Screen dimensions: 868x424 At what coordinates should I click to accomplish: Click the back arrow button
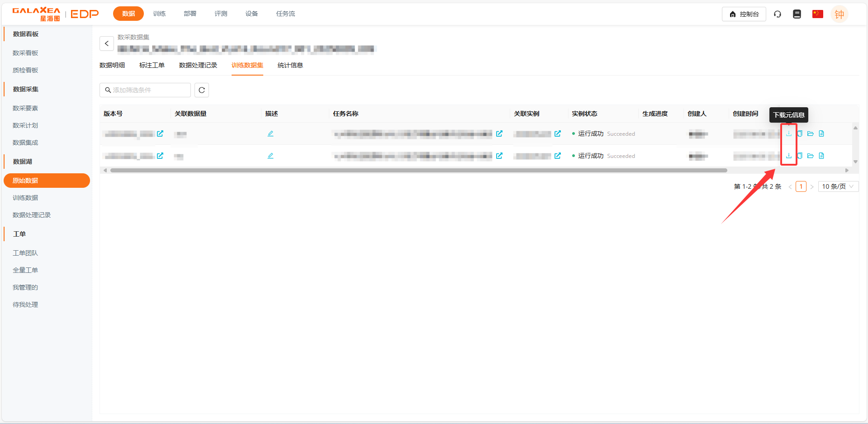pos(107,43)
